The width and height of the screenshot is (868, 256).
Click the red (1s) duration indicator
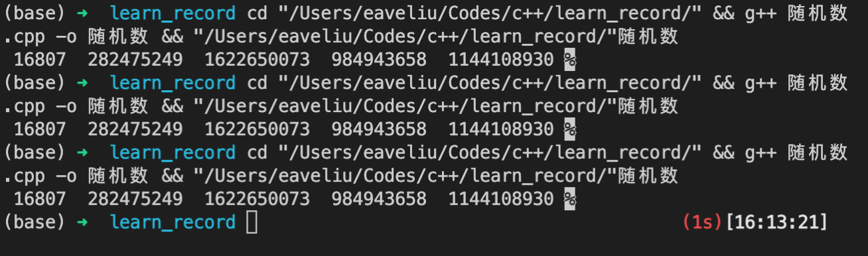coord(703,222)
